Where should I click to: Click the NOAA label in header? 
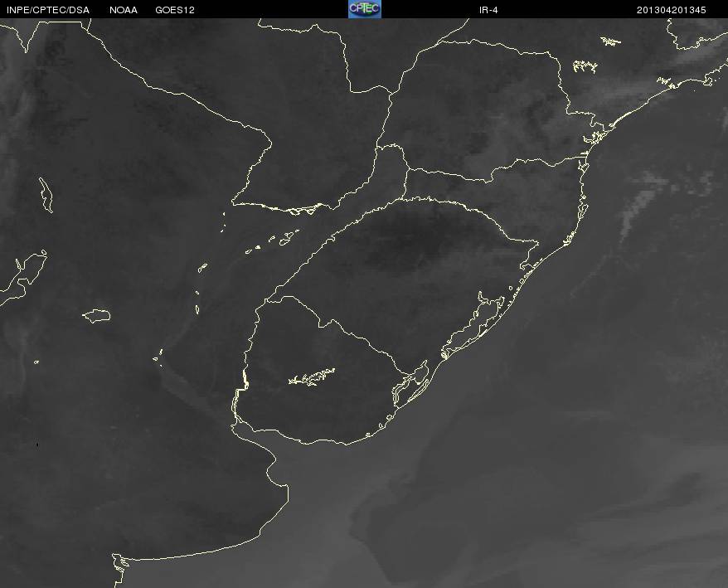pyautogui.click(x=124, y=10)
